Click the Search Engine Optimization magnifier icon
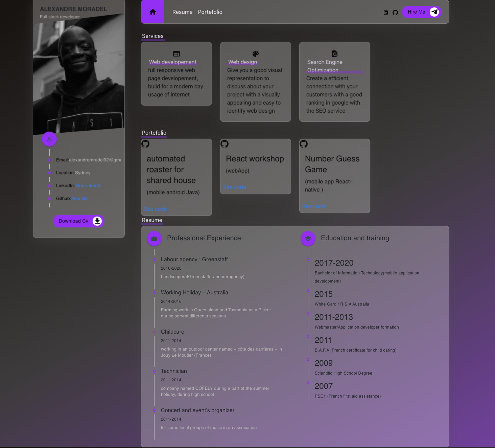The image size is (495, 448). [335, 54]
